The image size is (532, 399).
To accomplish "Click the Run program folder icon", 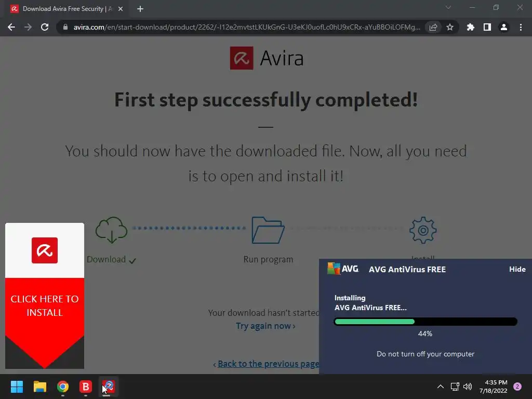I will tap(268, 230).
